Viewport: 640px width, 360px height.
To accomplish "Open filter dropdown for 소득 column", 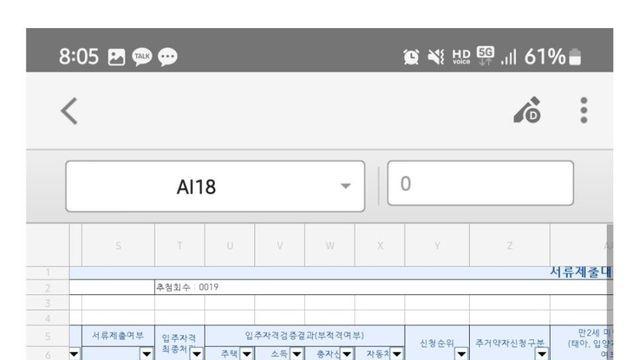I will pyautogui.click(x=297, y=354).
